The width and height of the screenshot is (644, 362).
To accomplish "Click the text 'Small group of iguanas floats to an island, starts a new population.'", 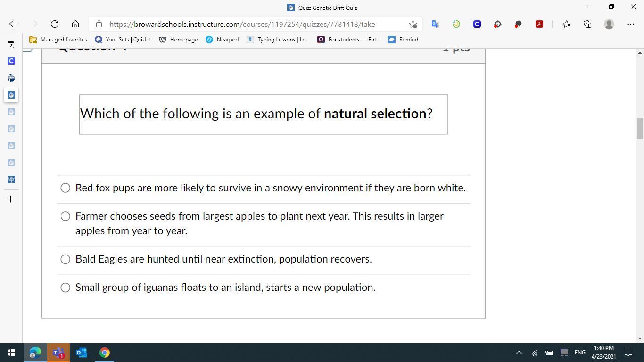I will tap(225, 288).
